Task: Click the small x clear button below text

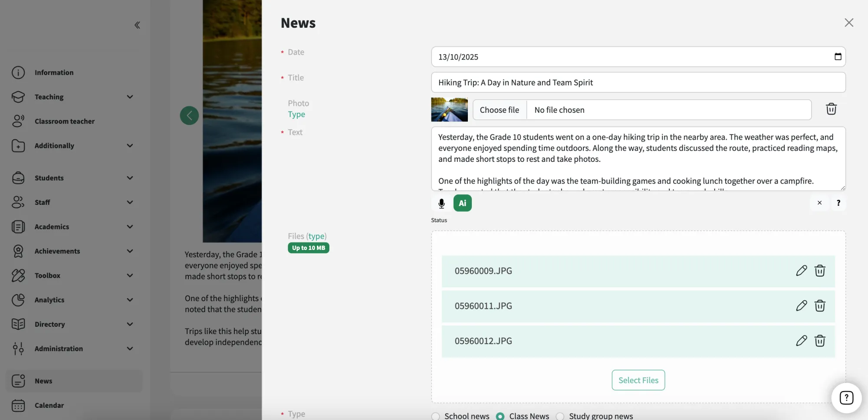Action: [x=819, y=203]
